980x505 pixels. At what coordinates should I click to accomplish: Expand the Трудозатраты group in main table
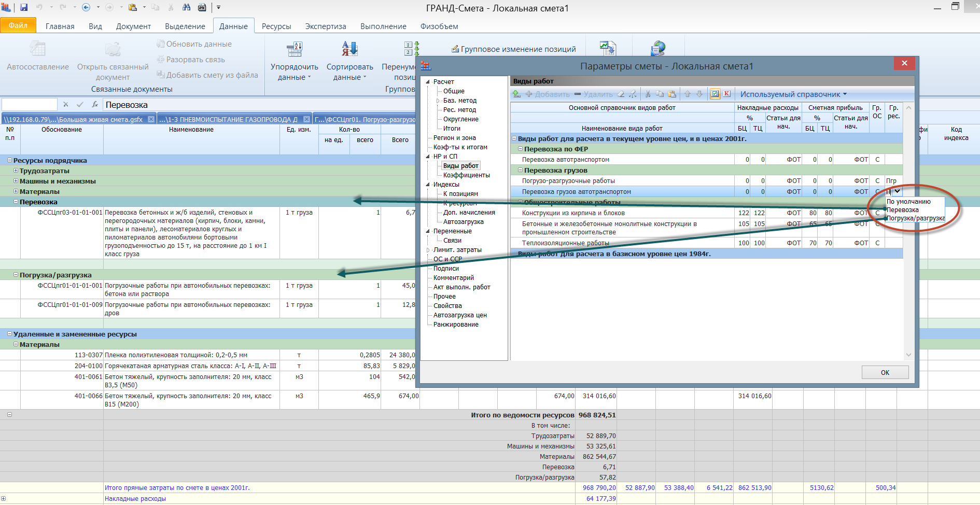tap(16, 171)
